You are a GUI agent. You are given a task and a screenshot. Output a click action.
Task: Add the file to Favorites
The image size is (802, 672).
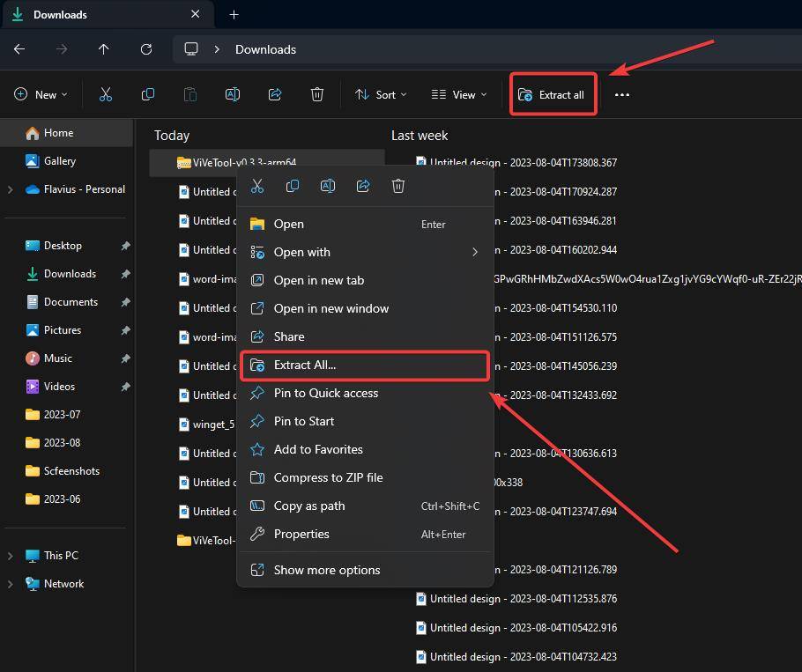point(317,449)
